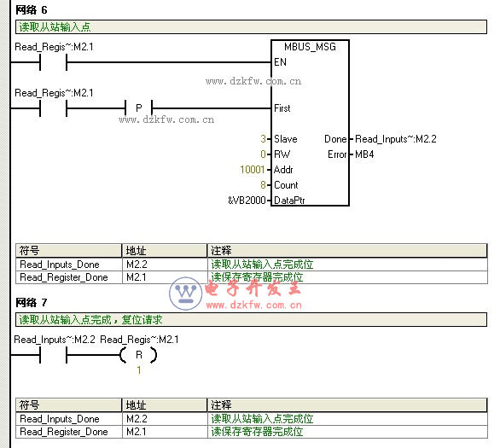The width and height of the screenshot is (500, 448).
Task: Select the M2.1 contact on the First rung
Action: point(53,108)
